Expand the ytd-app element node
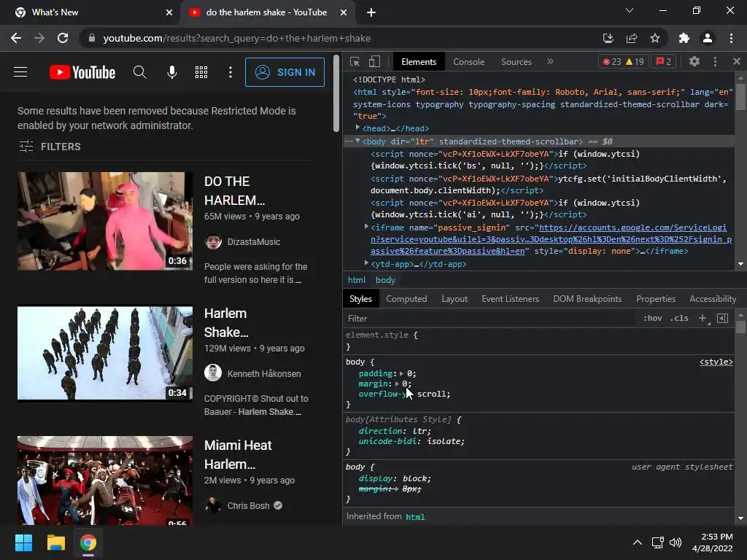 [366, 262]
